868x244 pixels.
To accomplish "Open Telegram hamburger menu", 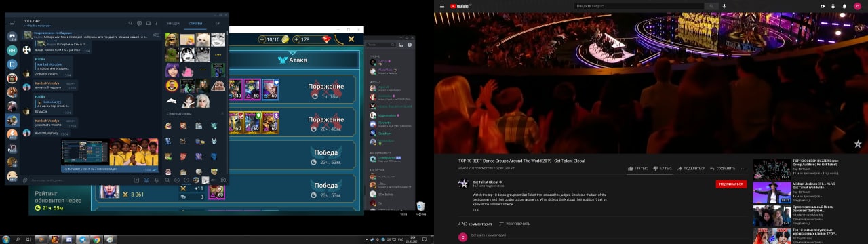I will (x=12, y=23).
